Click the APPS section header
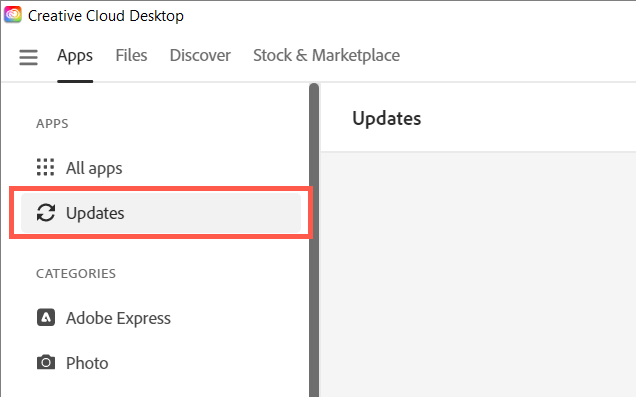This screenshot has width=636, height=397. pyautogui.click(x=52, y=123)
